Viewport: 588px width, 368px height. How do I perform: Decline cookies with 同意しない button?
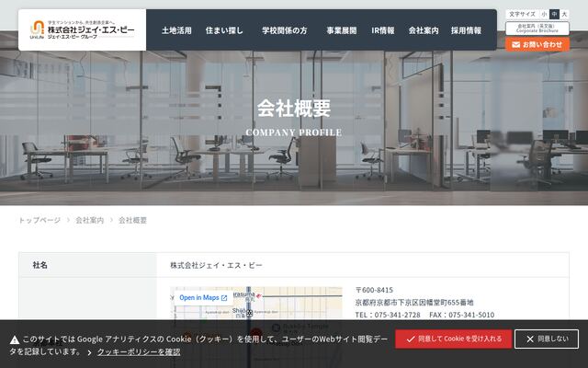[547, 339]
